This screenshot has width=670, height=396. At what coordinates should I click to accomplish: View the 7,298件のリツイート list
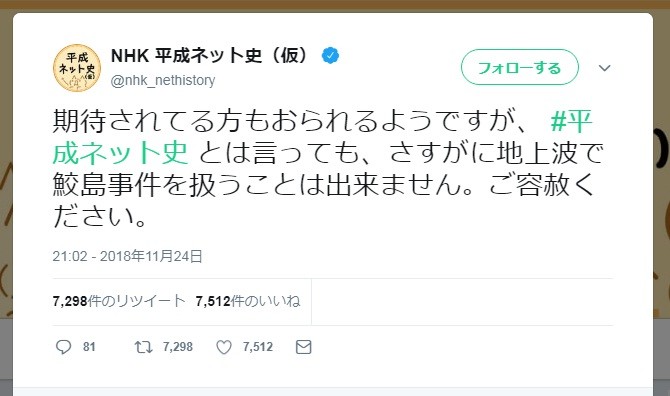coord(119,301)
